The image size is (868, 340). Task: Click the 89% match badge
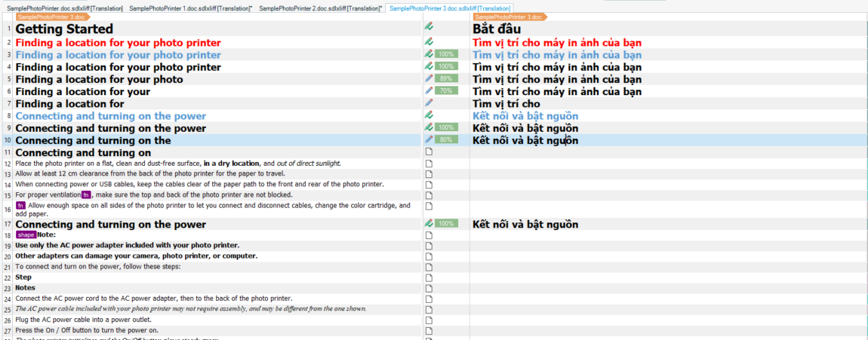click(x=447, y=78)
